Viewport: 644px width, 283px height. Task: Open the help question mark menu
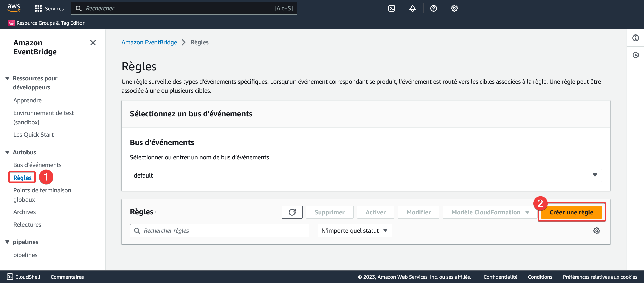pyautogui.click(x=434, y=8)
